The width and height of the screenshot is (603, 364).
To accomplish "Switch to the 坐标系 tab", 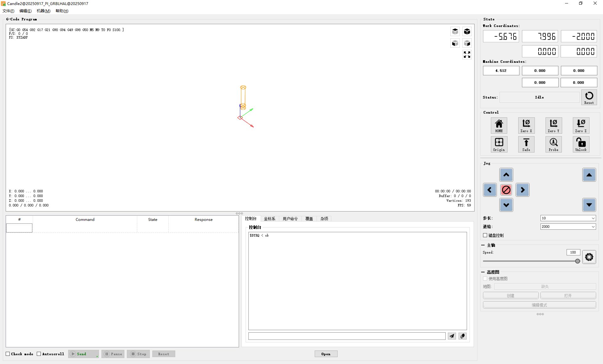I will [269, 219].
